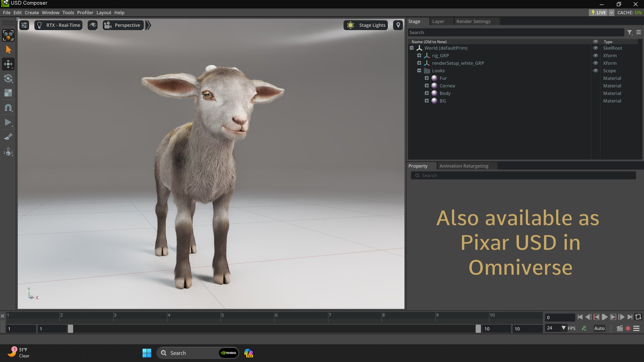Expand the rig_GRP node

coord(419,56)
